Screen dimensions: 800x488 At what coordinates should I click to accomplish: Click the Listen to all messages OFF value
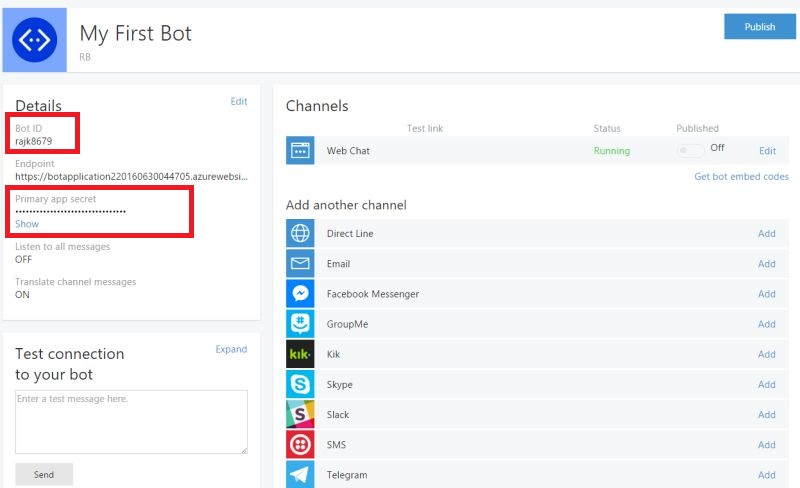pyautogui.click(x=23, y=259)
